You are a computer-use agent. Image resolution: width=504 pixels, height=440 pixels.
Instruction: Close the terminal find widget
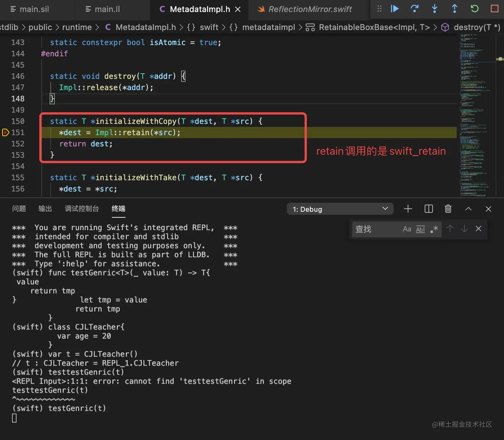[478, 229]
